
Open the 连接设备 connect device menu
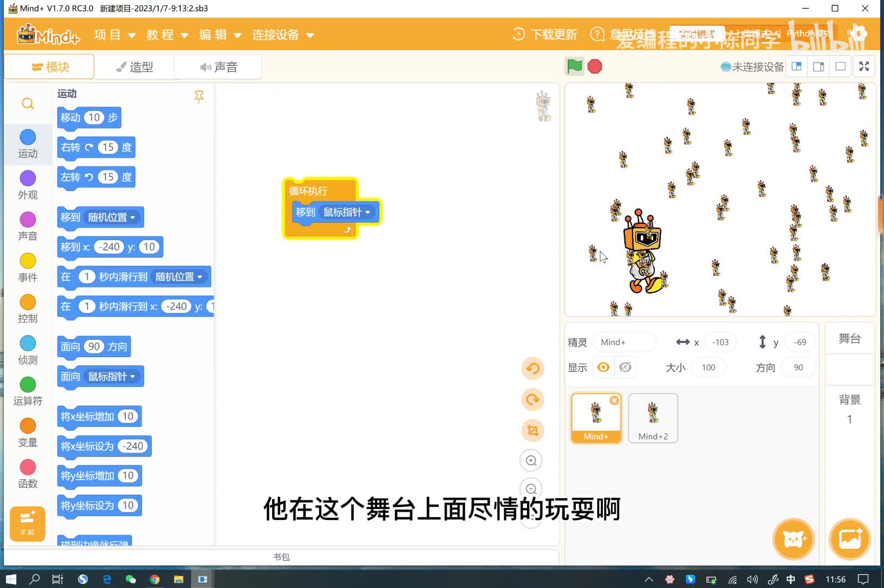[x=283, y=35]
